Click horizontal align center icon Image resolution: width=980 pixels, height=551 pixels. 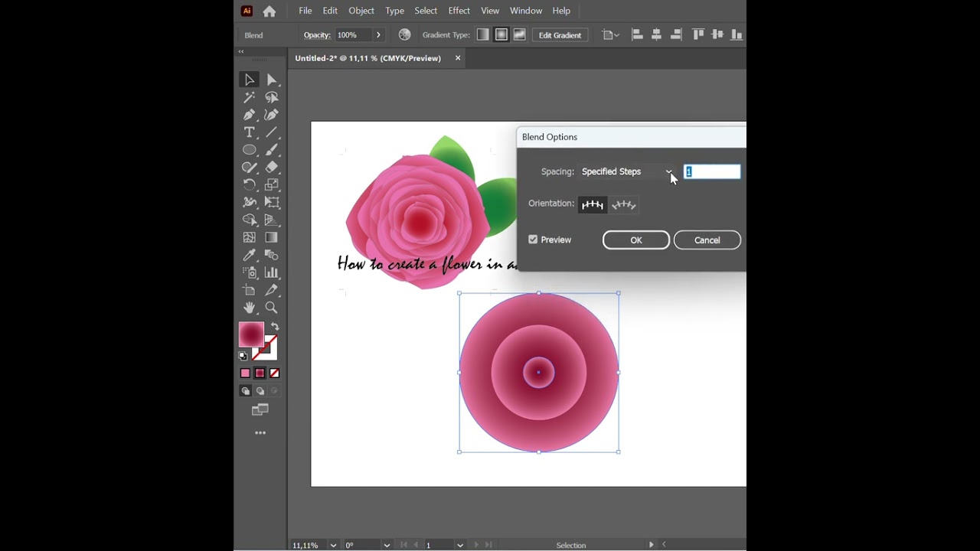pos(656,34)
